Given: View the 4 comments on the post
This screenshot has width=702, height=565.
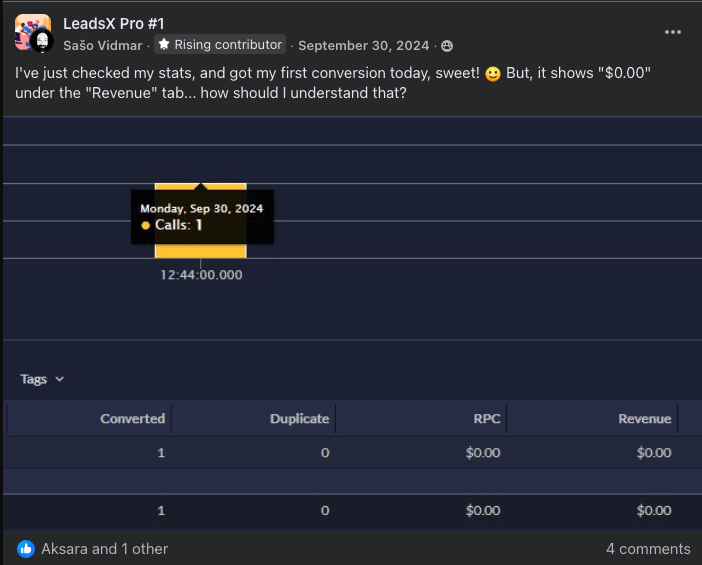Looking at the screenshot, I should (647, 549).
